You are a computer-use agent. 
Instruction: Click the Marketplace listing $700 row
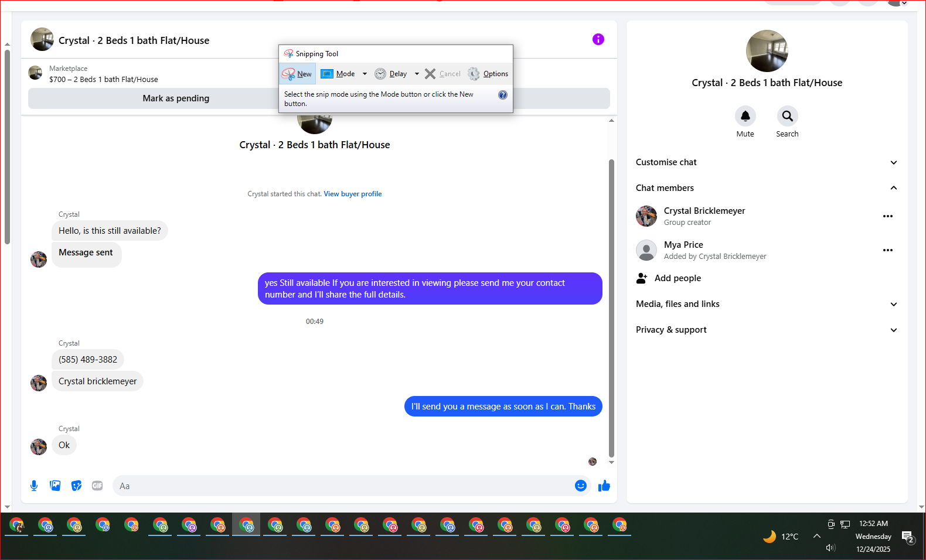[103, 74]
